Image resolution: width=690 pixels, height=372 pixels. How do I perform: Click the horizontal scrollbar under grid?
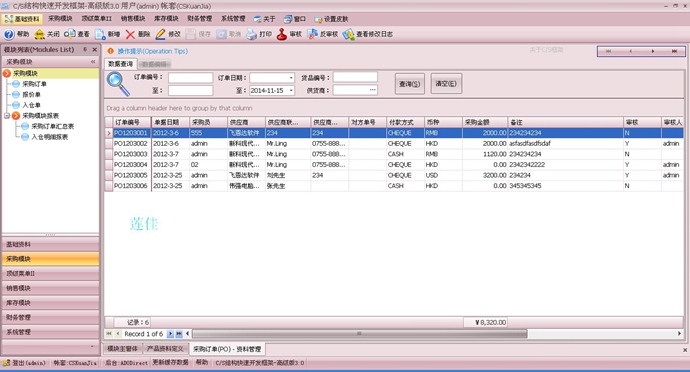(360, 334)
